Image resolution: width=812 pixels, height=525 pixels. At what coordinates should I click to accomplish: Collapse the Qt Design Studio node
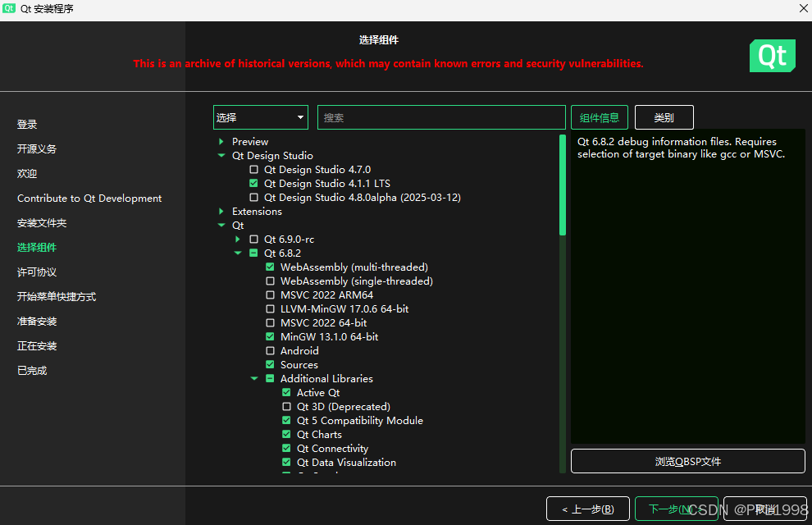[221, 155]
